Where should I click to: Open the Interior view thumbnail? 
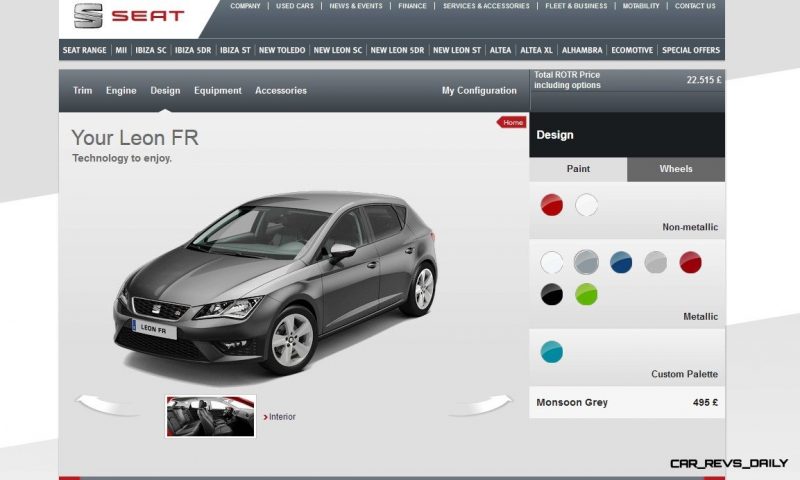[x=211, y=416]
